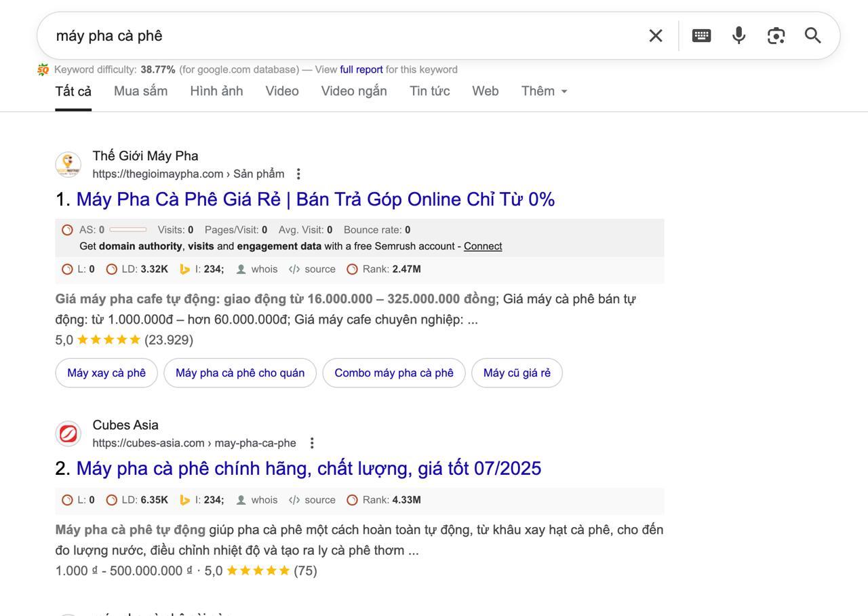Switch to the Mua sắm tab

[140, 91]
